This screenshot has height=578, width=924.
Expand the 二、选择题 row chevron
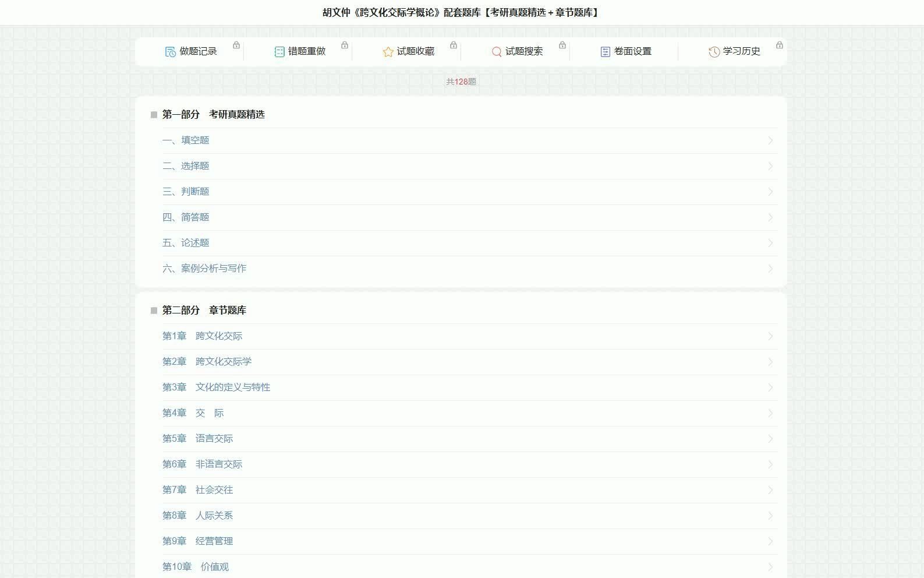770,166
